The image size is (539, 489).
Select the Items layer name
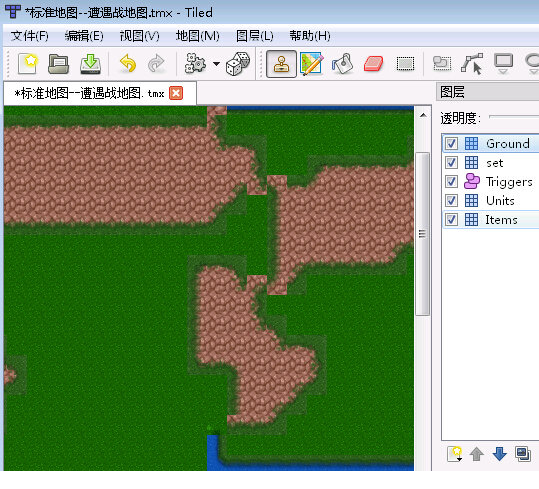[x=501, y=220]
